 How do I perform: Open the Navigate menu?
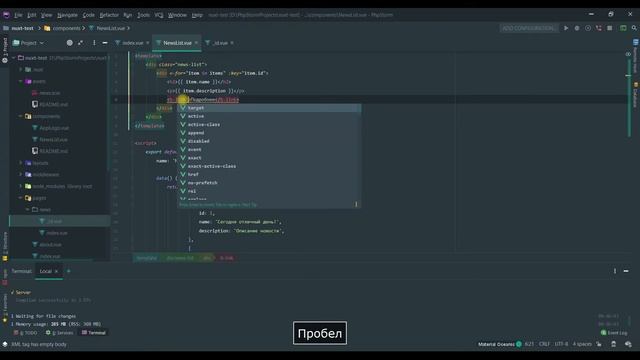click(67, 15)
